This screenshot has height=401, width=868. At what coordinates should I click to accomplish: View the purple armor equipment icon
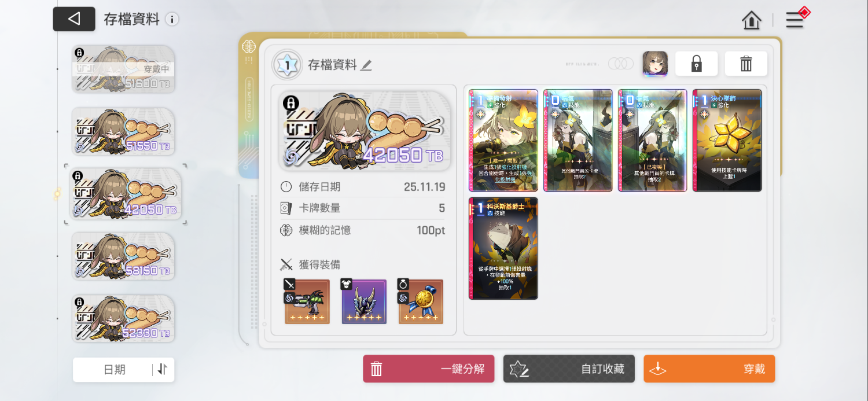click(x=364, y=301)
